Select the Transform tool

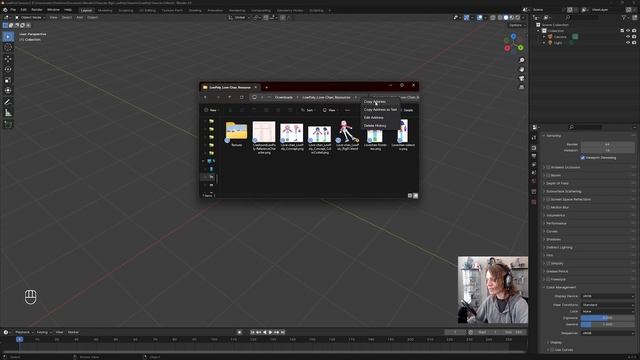coord(8,91)
